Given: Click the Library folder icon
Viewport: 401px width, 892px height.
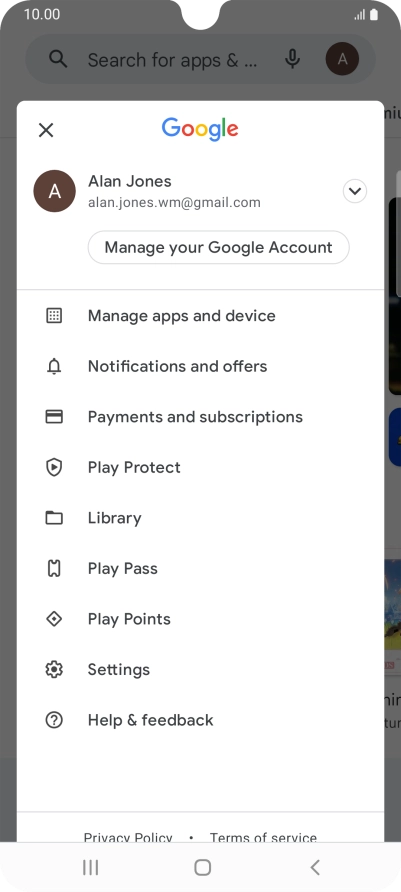Looking at the screenshot, I should (54, 518).
